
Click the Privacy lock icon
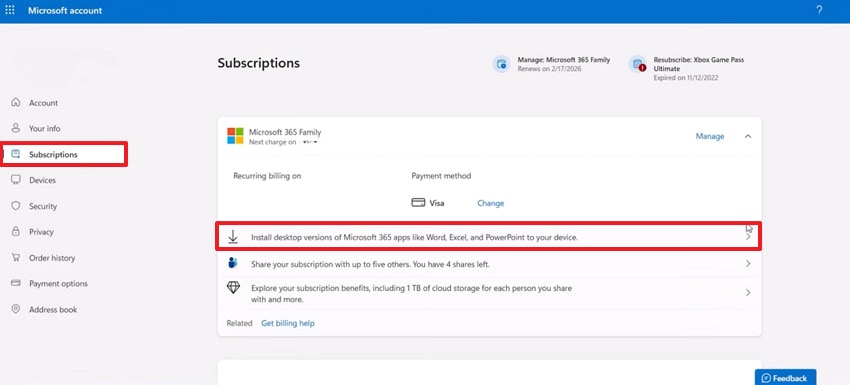pos(16,232)
